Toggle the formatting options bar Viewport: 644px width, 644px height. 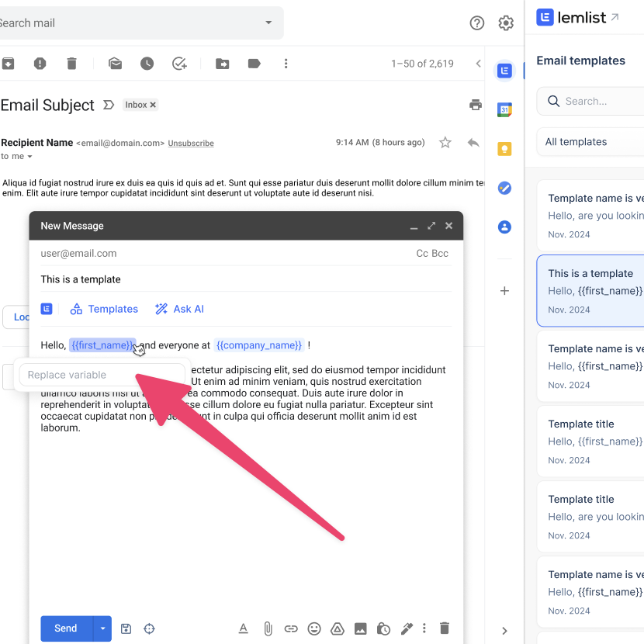245,628
